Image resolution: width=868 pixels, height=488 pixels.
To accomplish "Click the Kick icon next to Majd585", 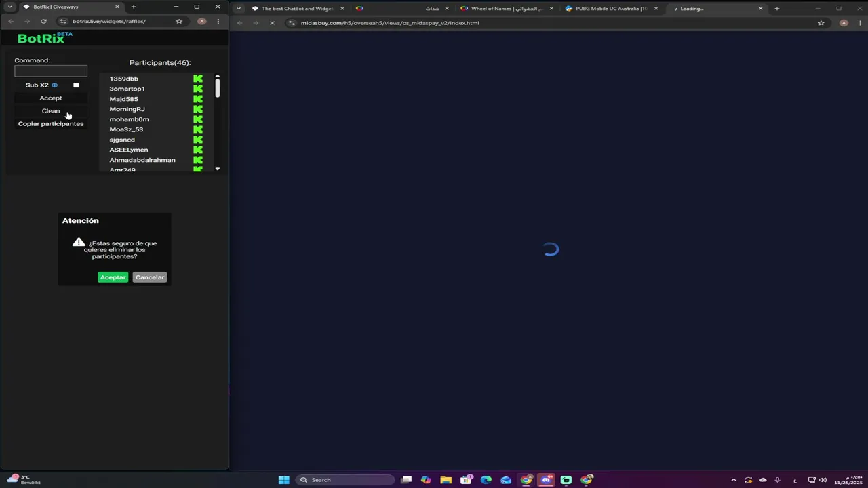I will pos(198,99).
